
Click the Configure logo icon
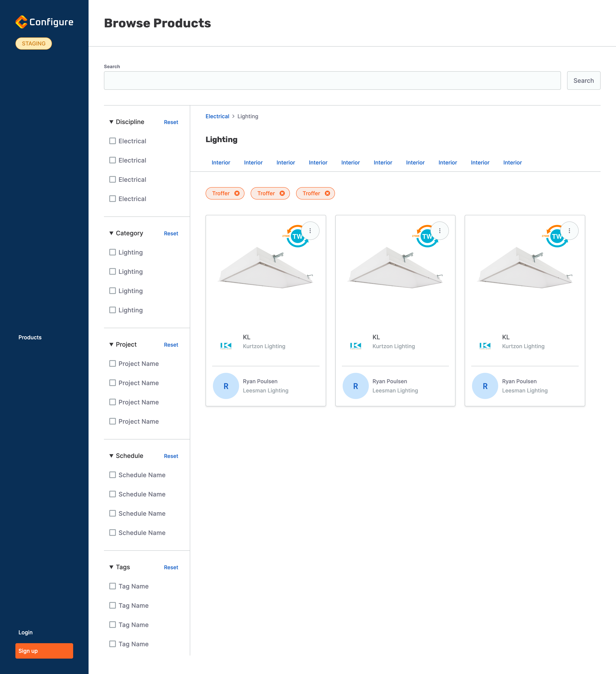click(x=21, y=22)
